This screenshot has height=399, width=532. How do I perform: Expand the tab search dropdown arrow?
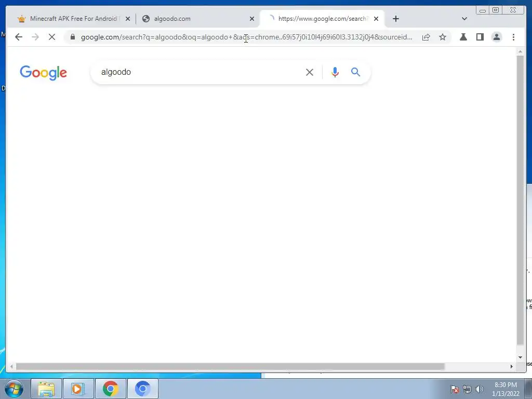[464, 19]
